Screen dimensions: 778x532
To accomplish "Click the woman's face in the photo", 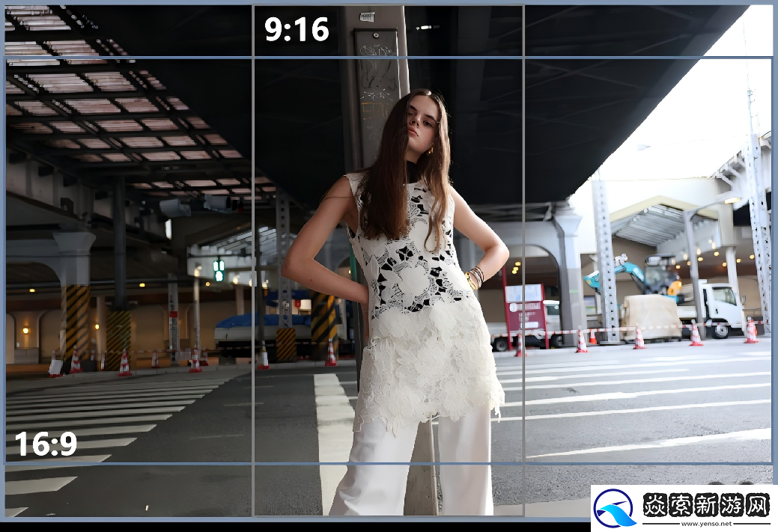I will (422, 118).
